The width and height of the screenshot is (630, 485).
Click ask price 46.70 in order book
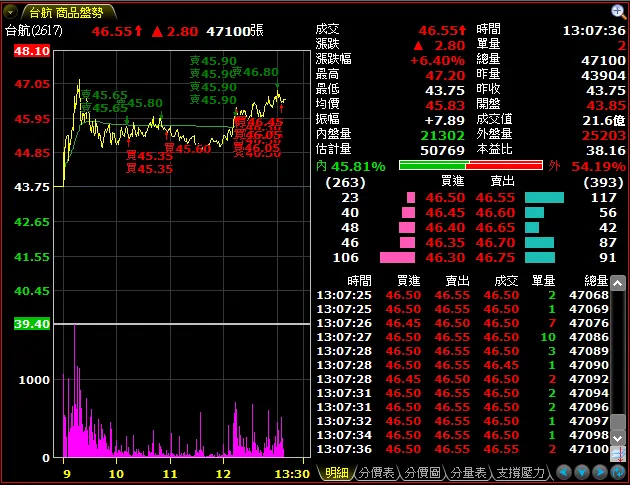(x=495, y=243)
